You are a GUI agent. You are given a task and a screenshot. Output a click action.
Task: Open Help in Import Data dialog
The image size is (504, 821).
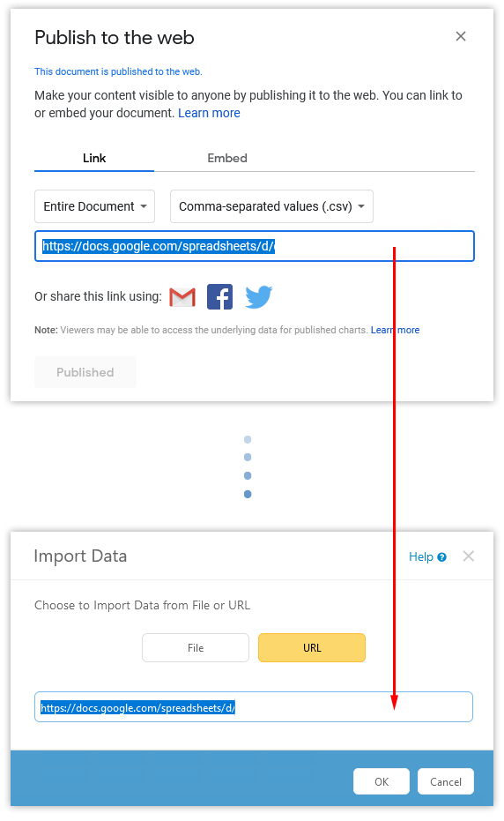pos(427,556)
